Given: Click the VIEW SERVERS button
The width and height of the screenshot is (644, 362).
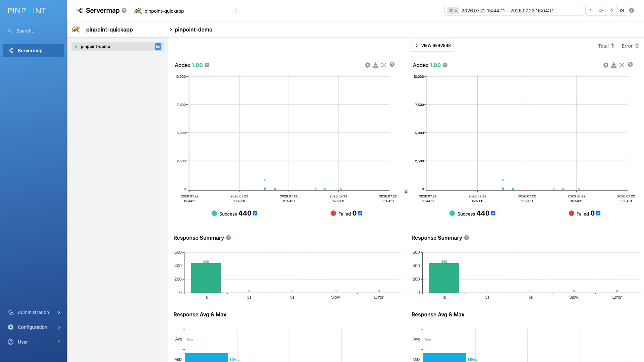Looking at the screenshot, I should coord(433,46).
